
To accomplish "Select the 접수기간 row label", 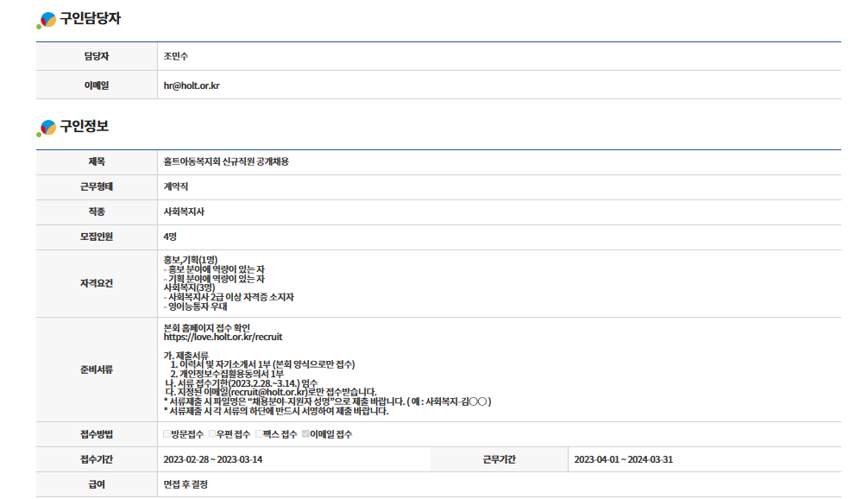I will [97, 459].
